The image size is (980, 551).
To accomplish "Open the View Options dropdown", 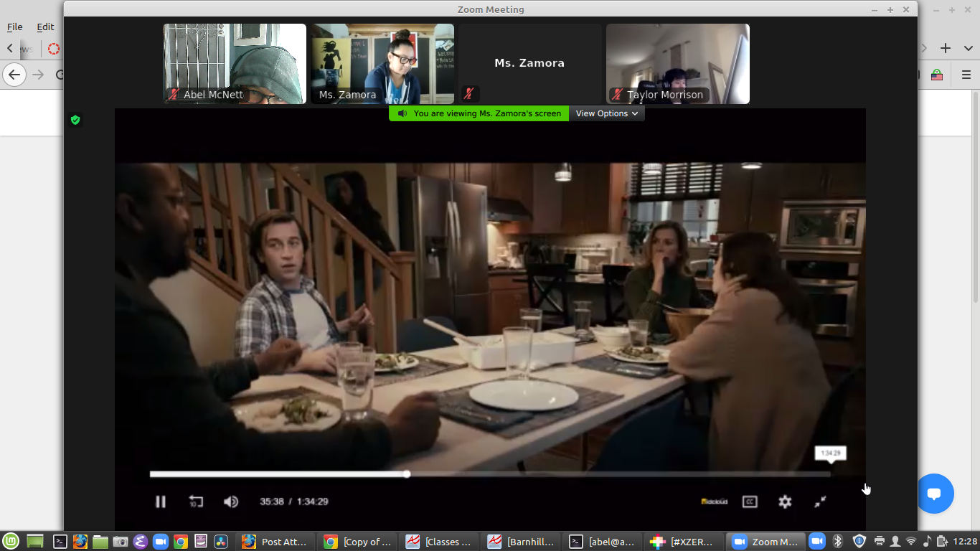I will tap(607, 113).
